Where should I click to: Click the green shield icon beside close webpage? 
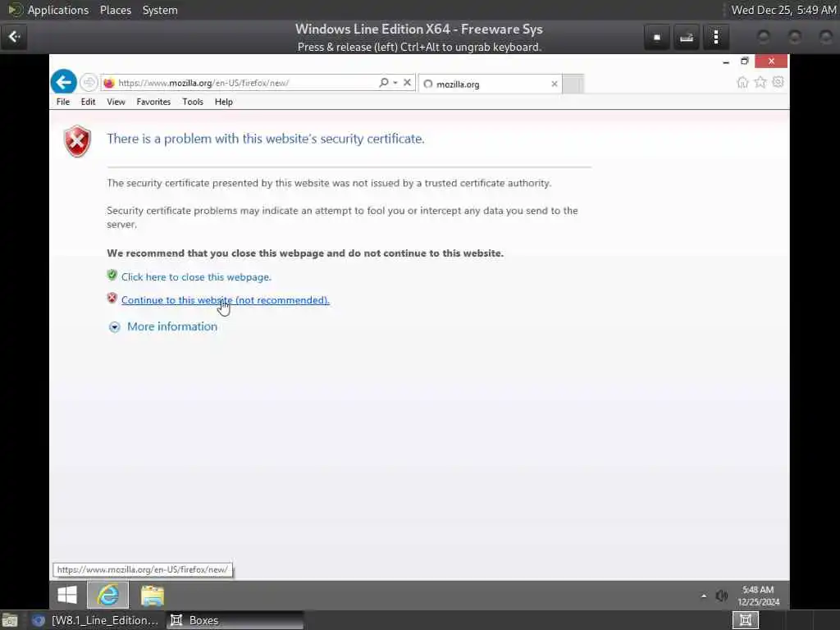[x=112, y=276]
